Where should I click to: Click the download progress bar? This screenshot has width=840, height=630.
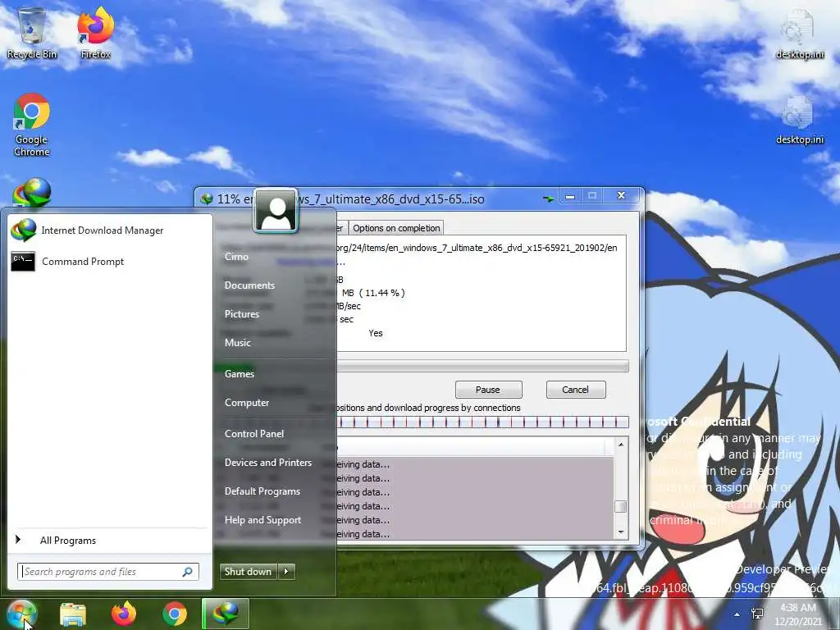click(x=482, y=367)
